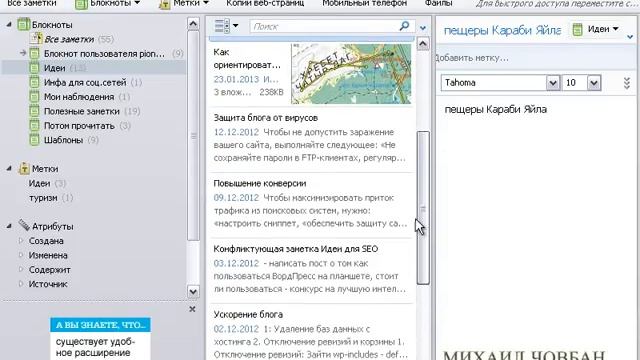Screen dimensions: 640x360
Task: Open Все заметки in the sidebar
Action: point(69,40)
